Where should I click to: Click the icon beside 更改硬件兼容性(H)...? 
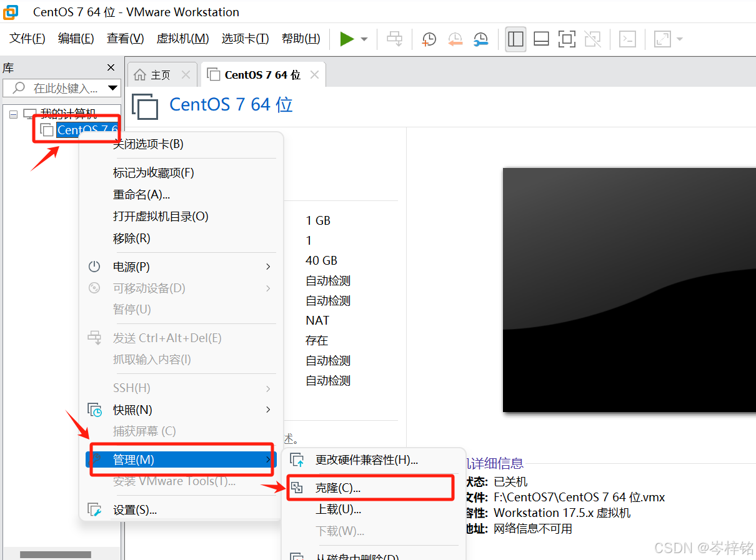(298, 460)
